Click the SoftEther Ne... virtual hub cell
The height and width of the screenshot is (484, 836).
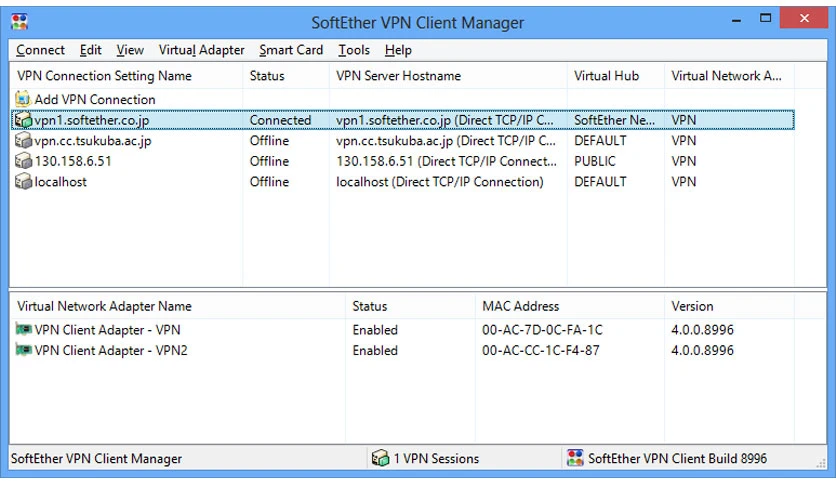click(x=614, y=120)
